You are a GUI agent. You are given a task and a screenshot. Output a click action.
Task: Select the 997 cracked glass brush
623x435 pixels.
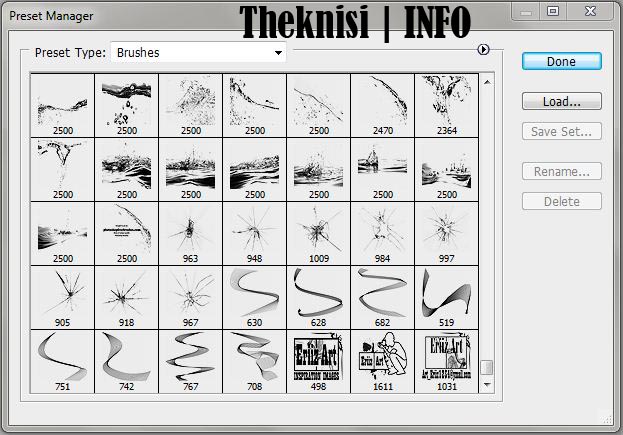[446, 233]
